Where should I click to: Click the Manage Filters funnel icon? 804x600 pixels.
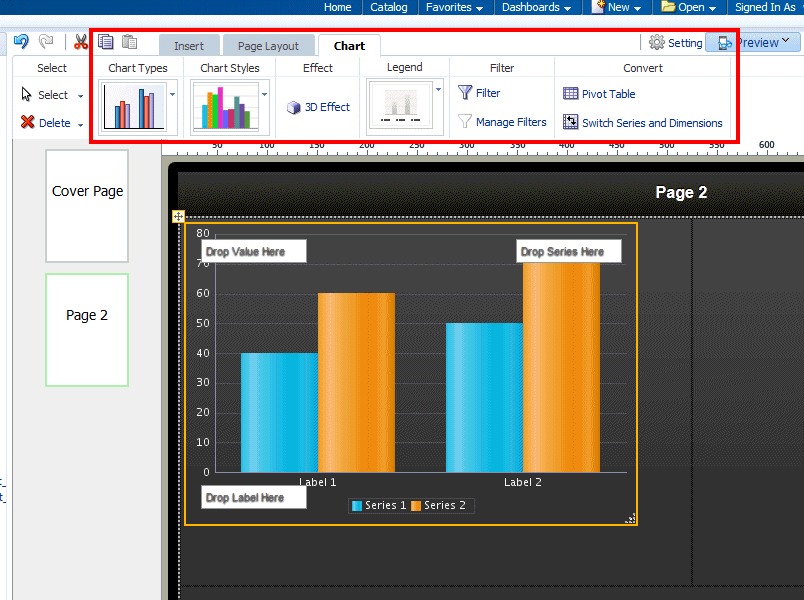pyautogui.click(x=465, y=122)
